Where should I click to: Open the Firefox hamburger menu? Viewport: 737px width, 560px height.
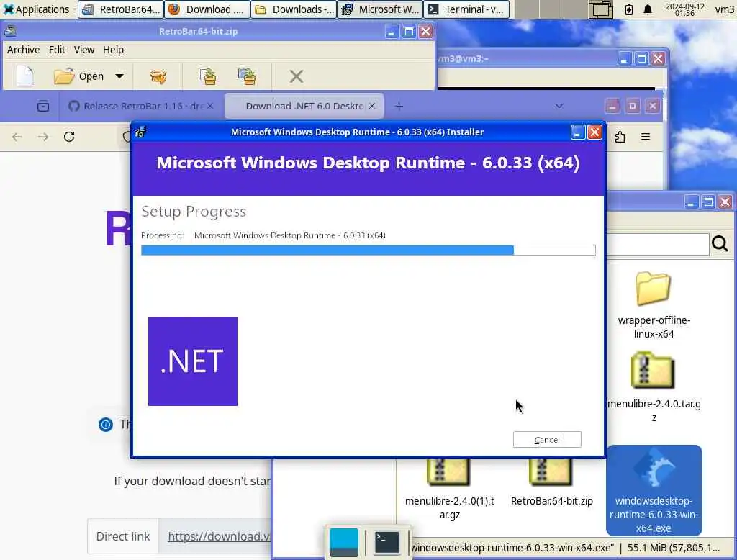[646, 137]
